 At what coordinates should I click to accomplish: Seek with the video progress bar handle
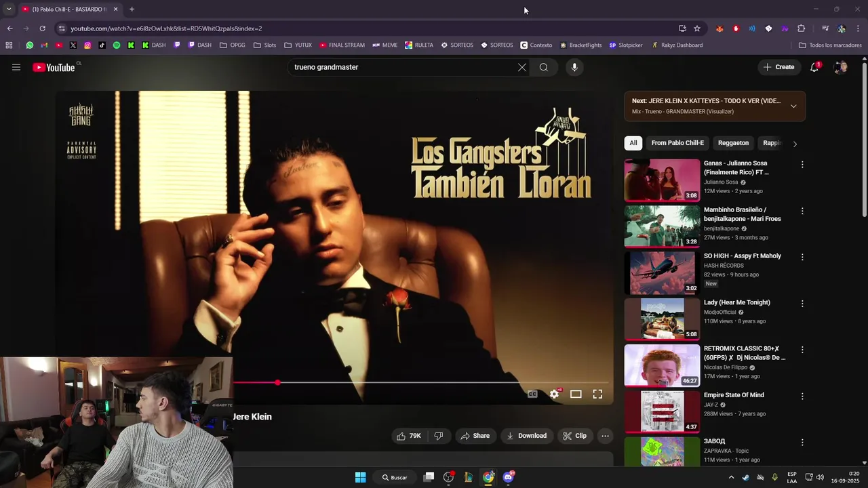(277, 383)
